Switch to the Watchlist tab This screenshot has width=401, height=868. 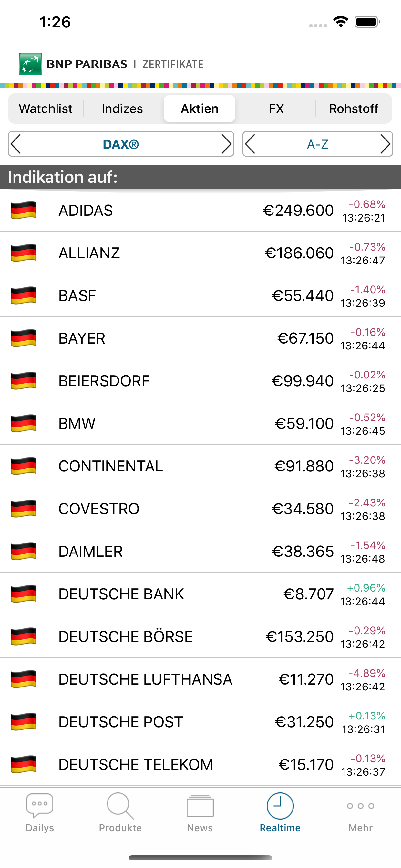pos(46,108)
